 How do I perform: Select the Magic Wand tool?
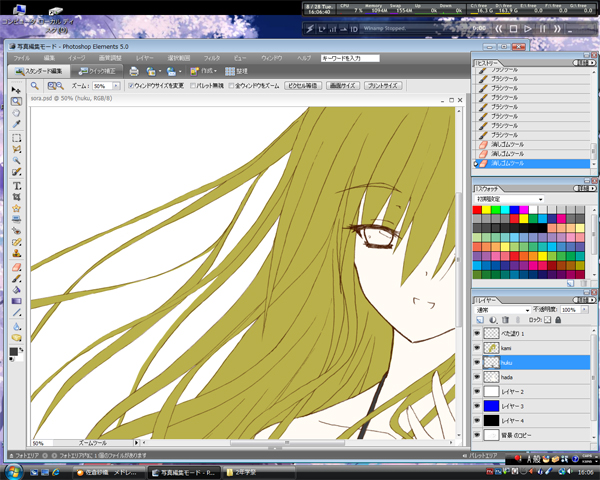(x=16, y=160)
